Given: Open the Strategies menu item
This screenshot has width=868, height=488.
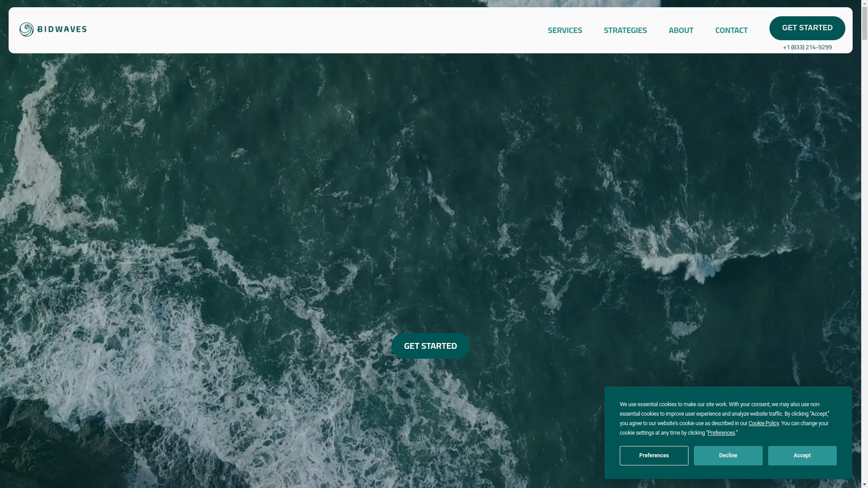Looking at the screenshot, I should point(625,30).
